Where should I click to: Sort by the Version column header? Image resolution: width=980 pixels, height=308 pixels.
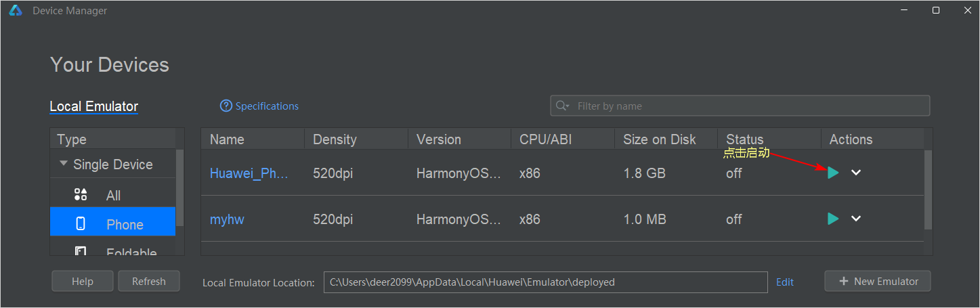(x=459, y=139)
